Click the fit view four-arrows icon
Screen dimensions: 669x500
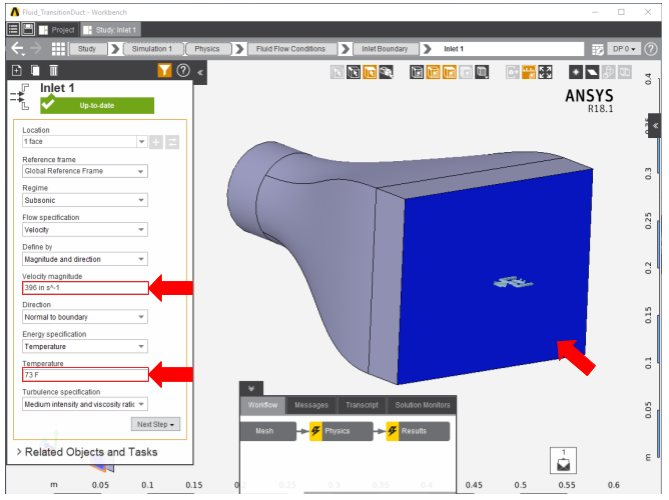[x=545, y=72]
